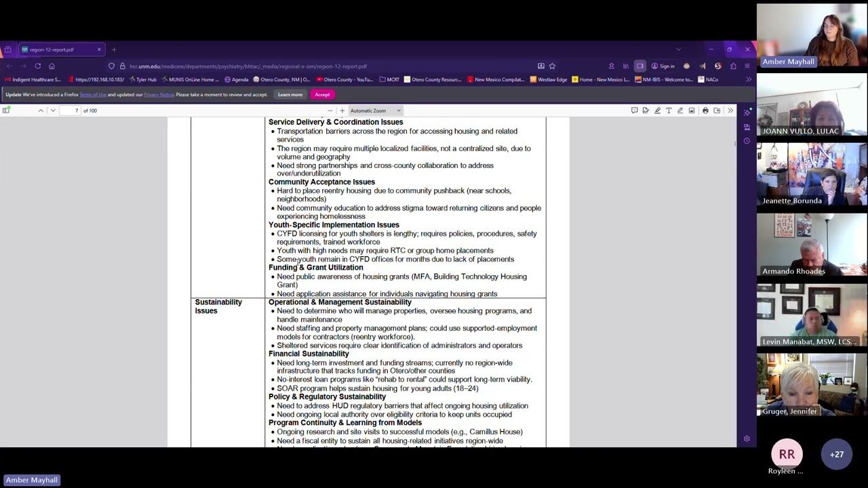The width and height of the screenshot is (868, 488).
Task: Open the Terms of Use link
Action: 93,95
